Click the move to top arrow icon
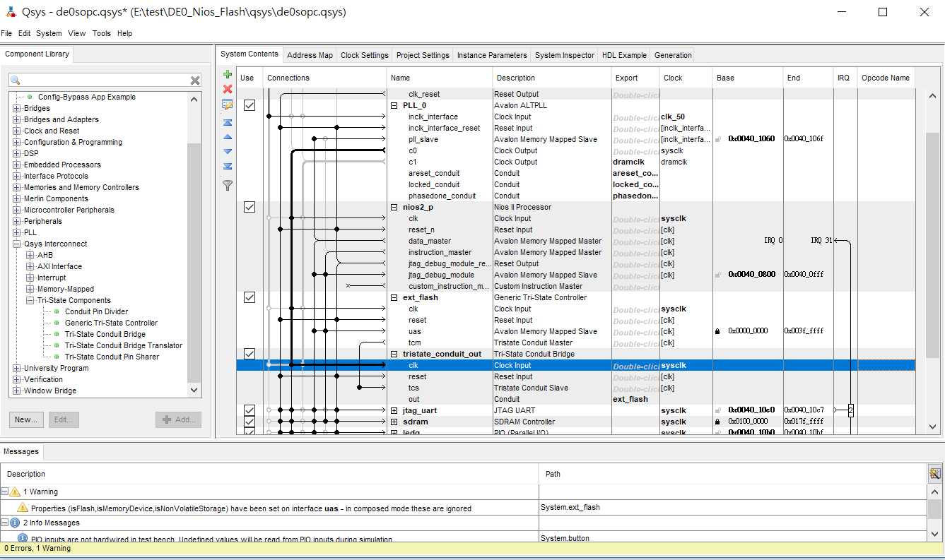The width and height of the screenshot is (945, 560). (228, 122)
